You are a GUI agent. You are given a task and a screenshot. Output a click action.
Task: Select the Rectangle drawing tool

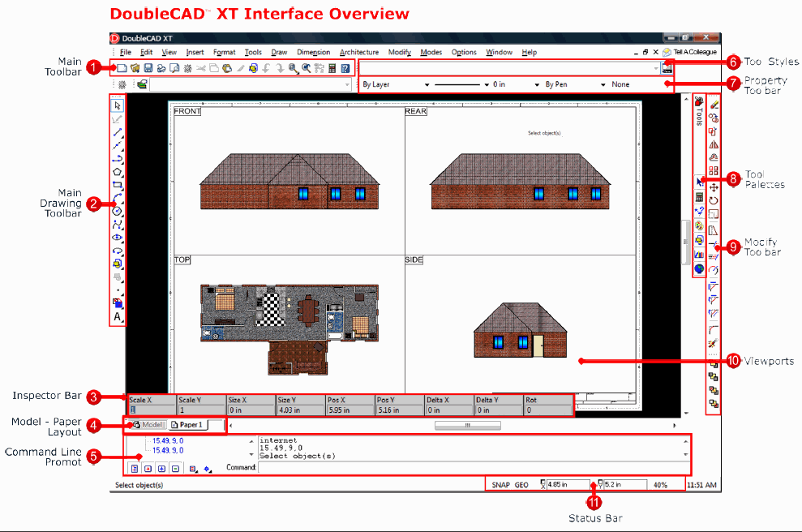118,185
